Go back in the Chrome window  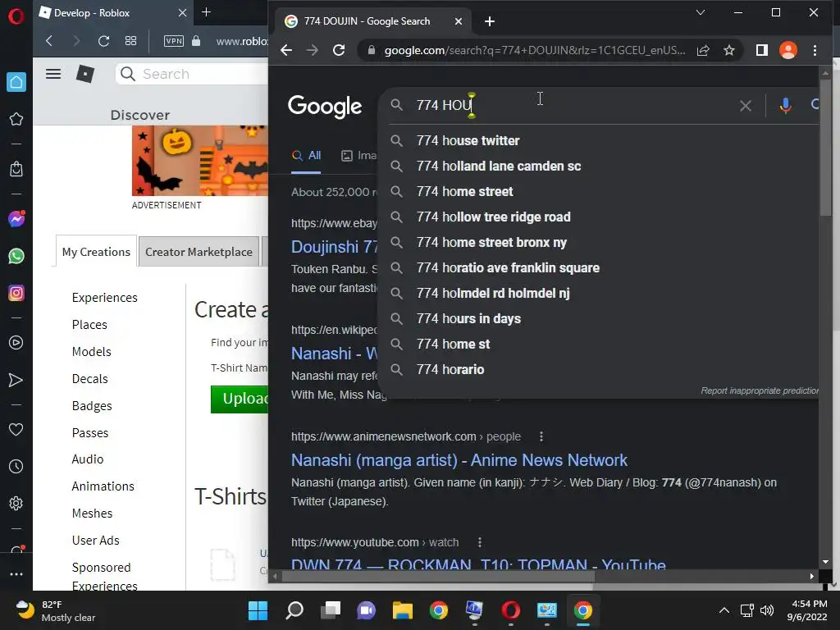(286, 50)
